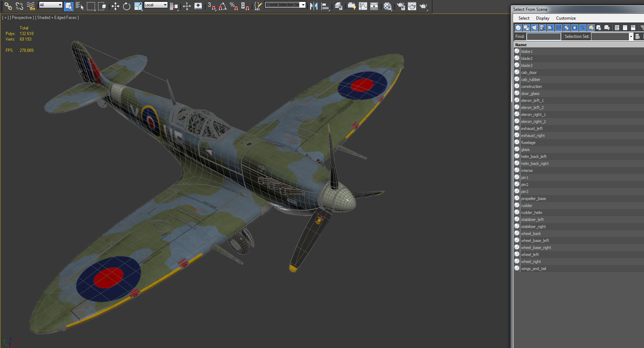Toggle Display Geometry filter in Select From Scene

518,28
